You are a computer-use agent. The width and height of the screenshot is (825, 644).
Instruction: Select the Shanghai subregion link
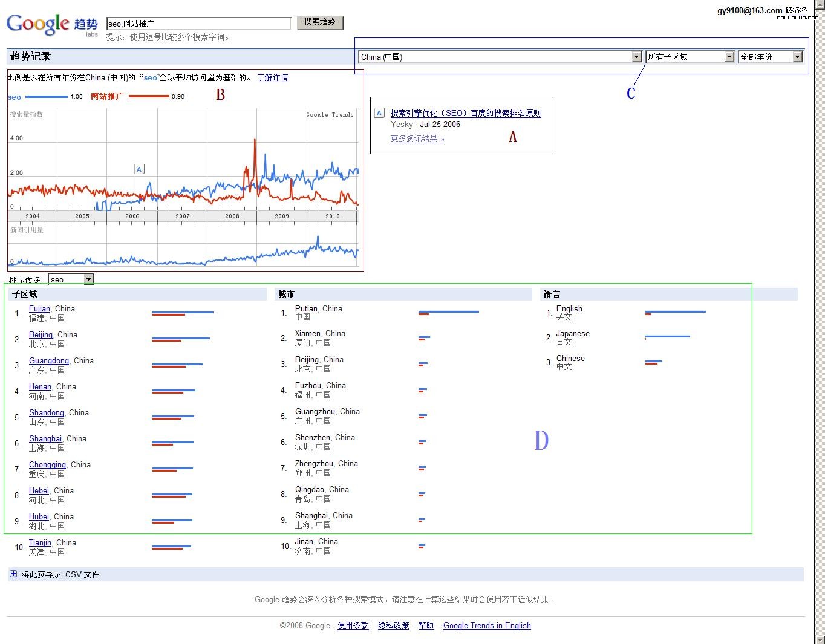[45, 438]
